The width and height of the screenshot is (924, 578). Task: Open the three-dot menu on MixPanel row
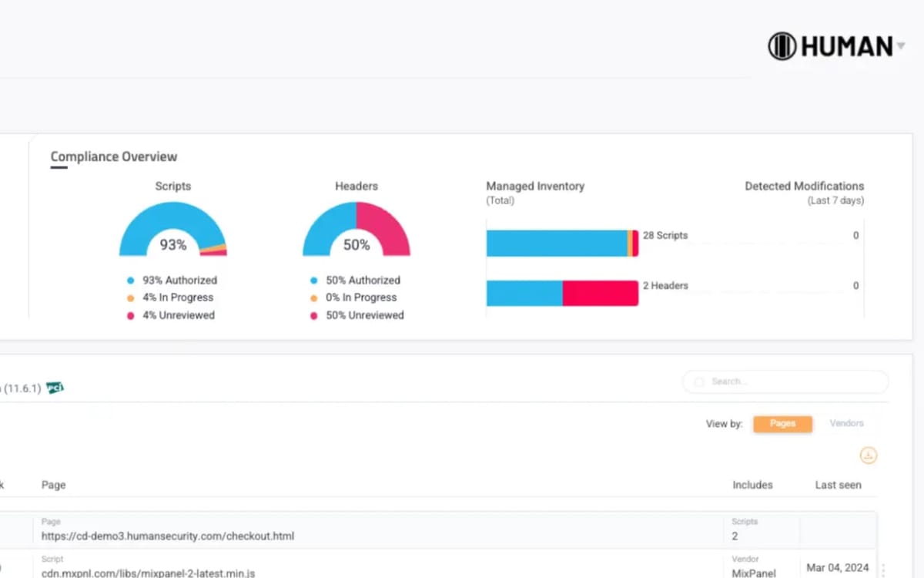[882, 569]
